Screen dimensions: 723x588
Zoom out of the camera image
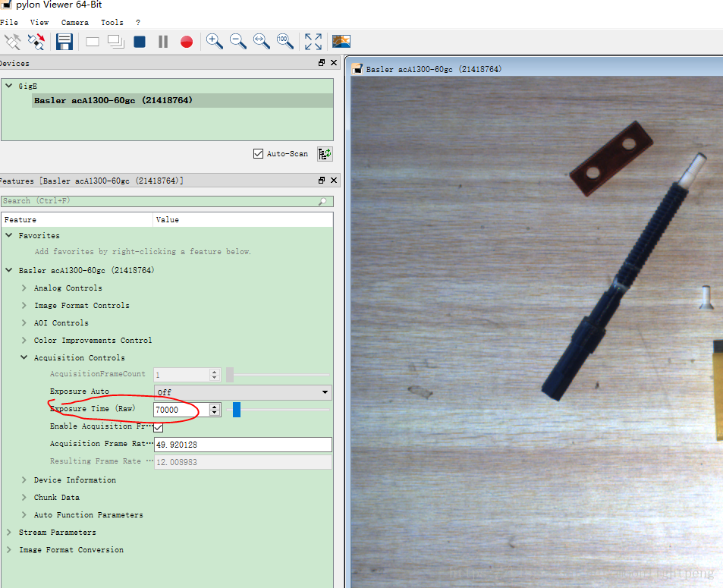pyautogui.click(x=238, y=42)
